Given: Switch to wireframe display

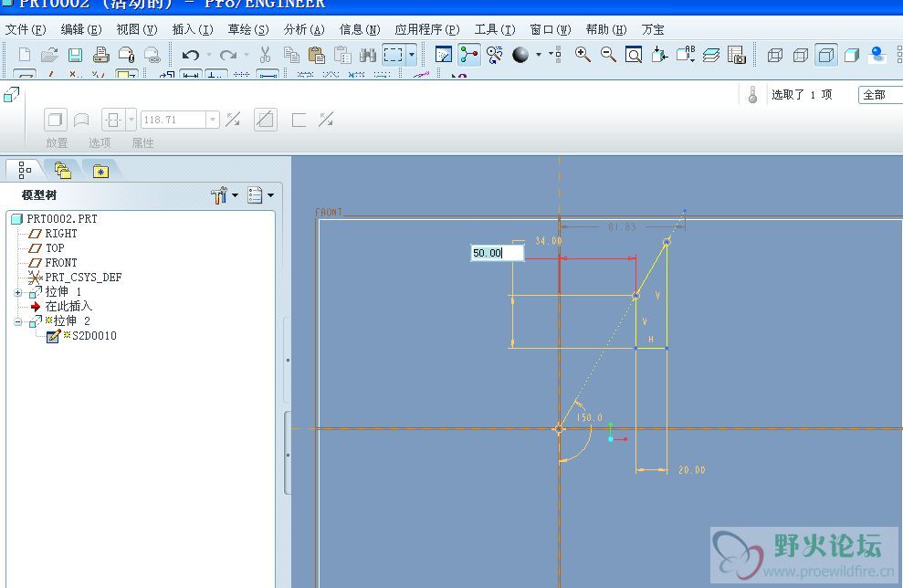Looking at the screenshot, I should pyautogui.click(x=775, y=56).
